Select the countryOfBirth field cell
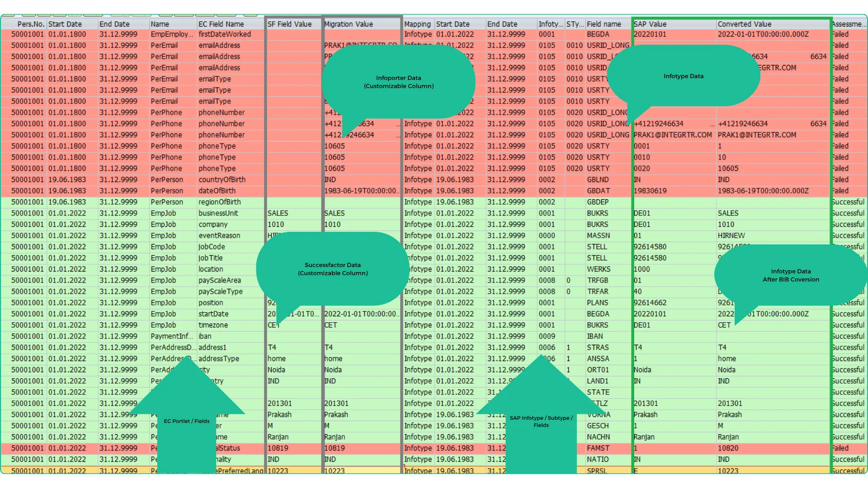This screenshot has width=868, height=488. click(x=231, y=180)
